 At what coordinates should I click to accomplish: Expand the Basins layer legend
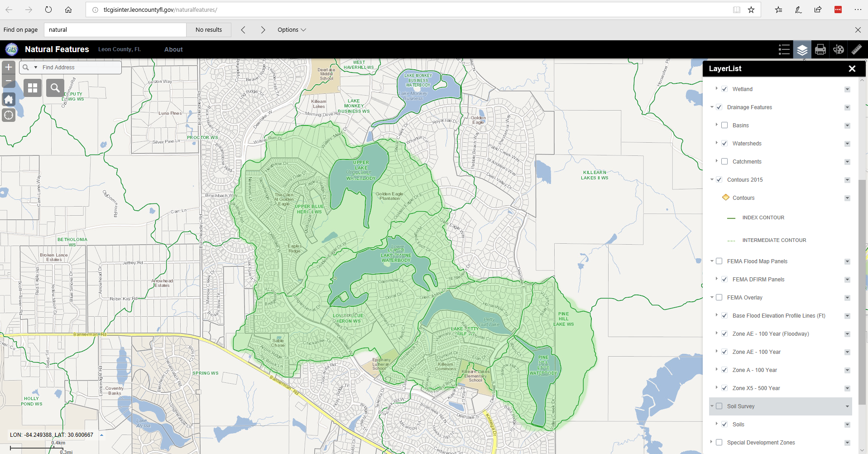[x=716, y=125]
